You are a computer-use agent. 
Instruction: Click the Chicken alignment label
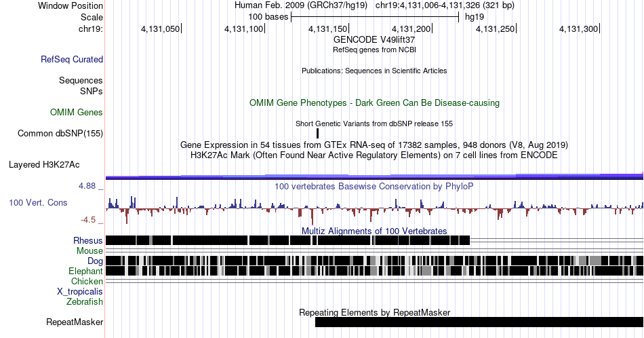click(87, 281)
